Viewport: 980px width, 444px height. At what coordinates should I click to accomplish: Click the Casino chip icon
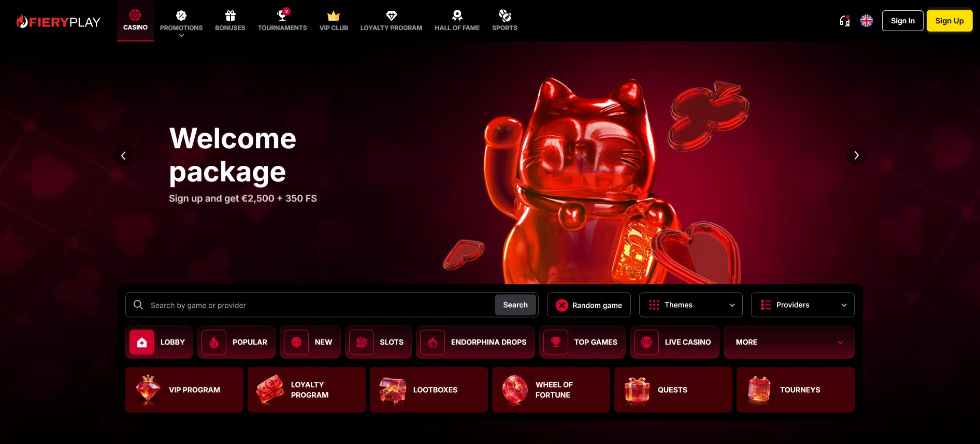135,15
